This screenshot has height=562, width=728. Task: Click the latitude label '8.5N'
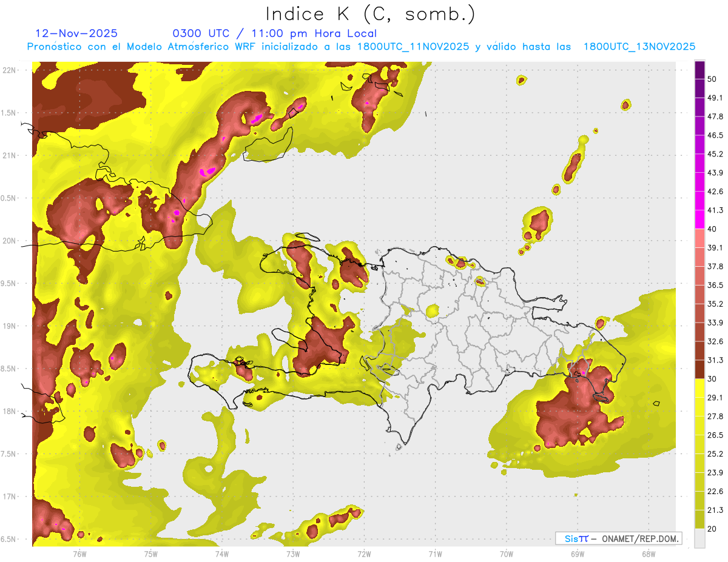(9, 369)
